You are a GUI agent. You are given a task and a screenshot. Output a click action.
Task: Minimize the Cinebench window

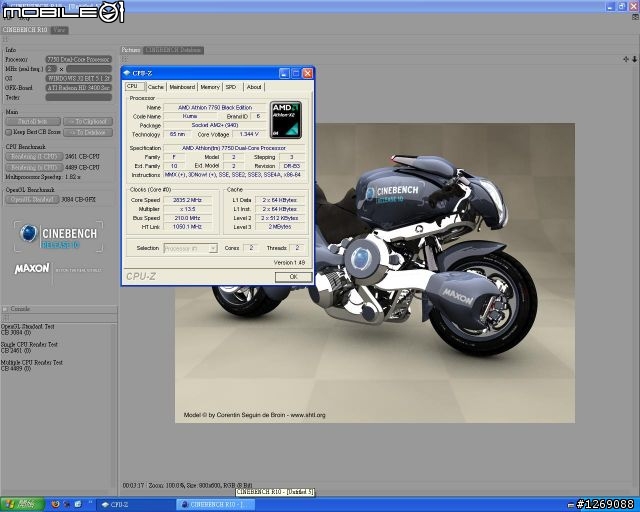[x=611, y=6]
